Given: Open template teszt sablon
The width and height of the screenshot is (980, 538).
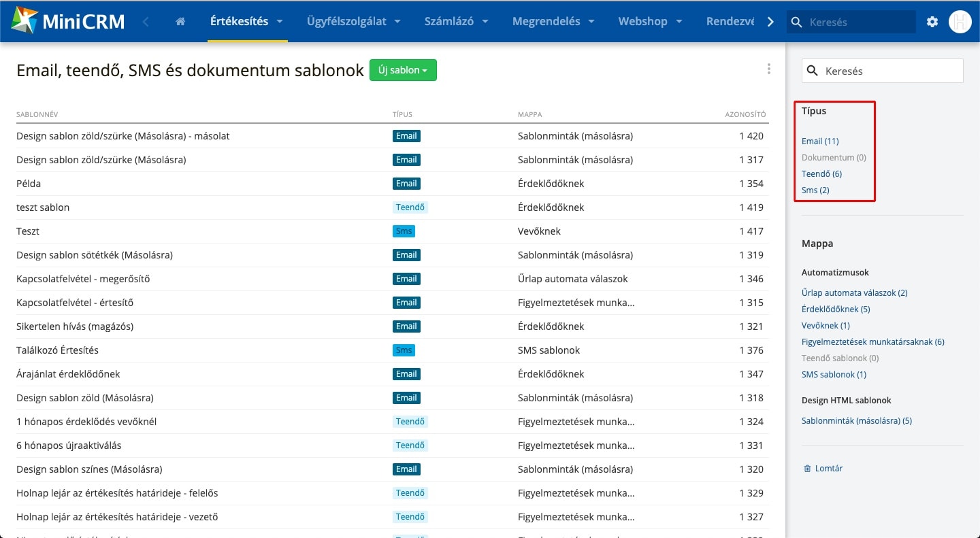Looking at the screenshot, I should click(43, 207).
